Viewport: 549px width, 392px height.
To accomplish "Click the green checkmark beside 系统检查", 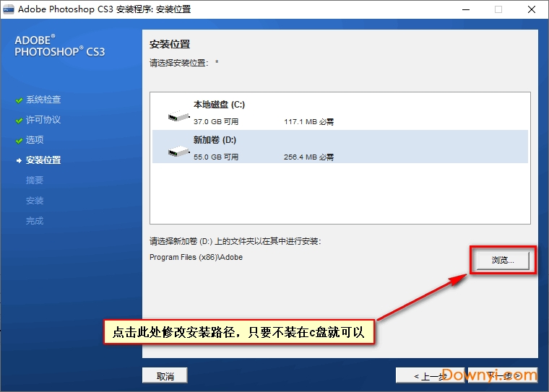I will (x=19, y=101).
